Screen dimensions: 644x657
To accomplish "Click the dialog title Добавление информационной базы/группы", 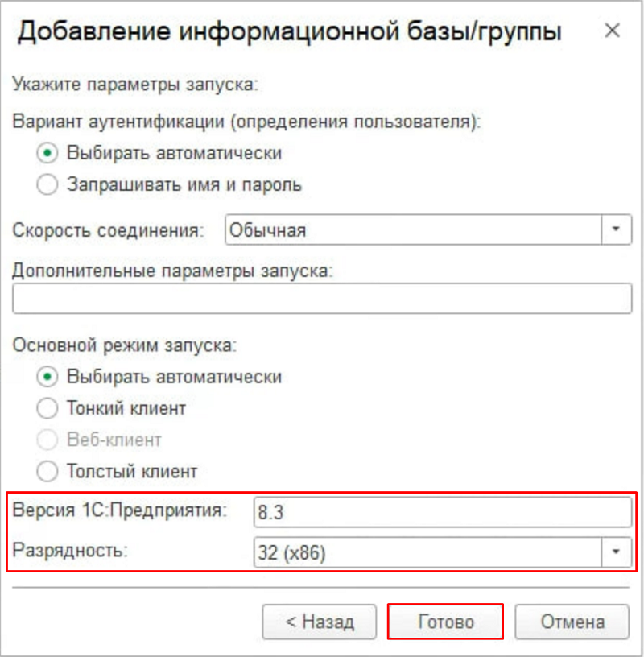I will [289, 31].
